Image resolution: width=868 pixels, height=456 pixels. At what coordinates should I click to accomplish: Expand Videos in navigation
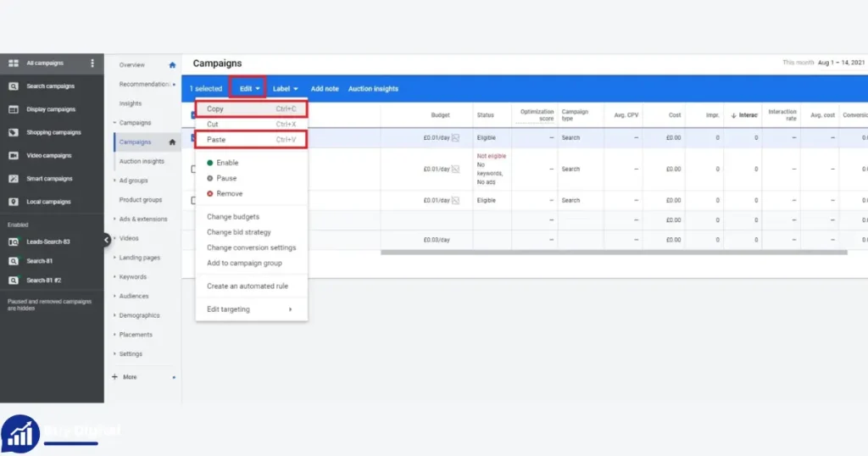(x=114, y=238)
